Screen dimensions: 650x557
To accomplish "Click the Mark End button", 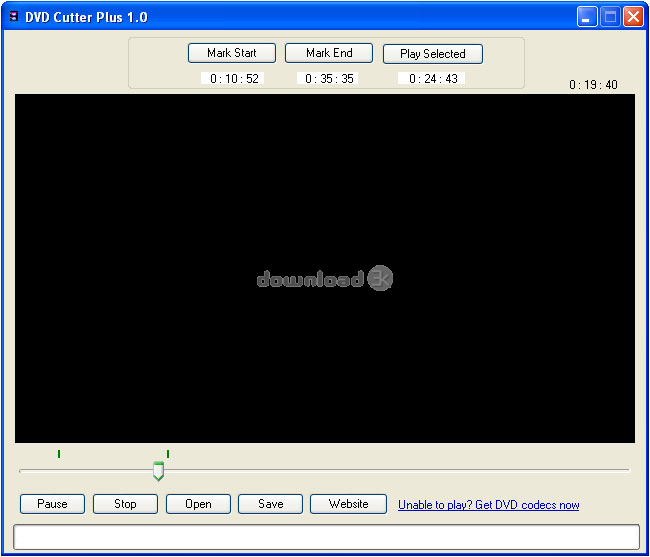I will pyautogui.click(x=329, y=53).
